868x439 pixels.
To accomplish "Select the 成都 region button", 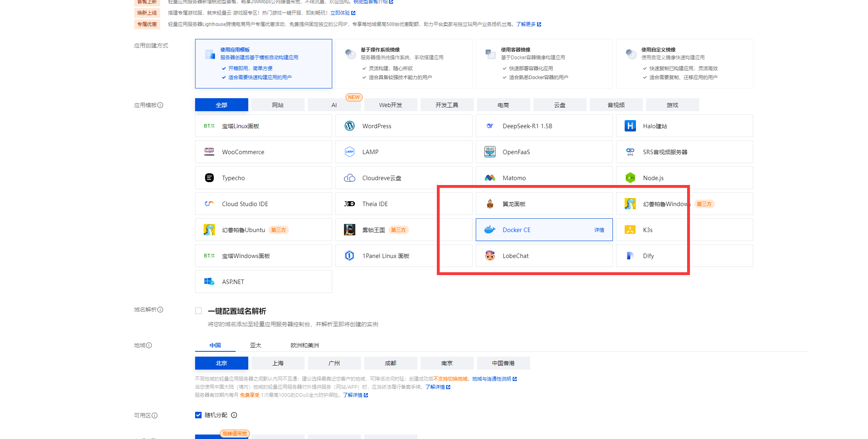I will 391,363.
